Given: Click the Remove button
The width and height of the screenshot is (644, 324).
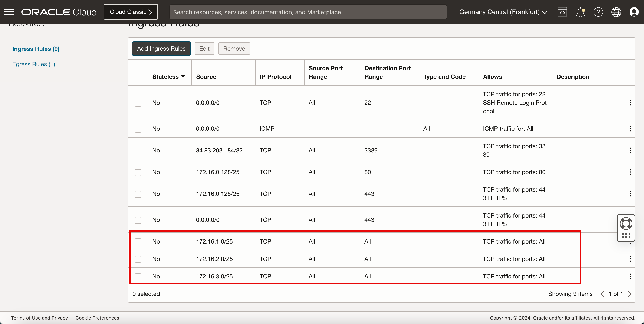Looking at the screenshot, I should (x=234, y=48).
